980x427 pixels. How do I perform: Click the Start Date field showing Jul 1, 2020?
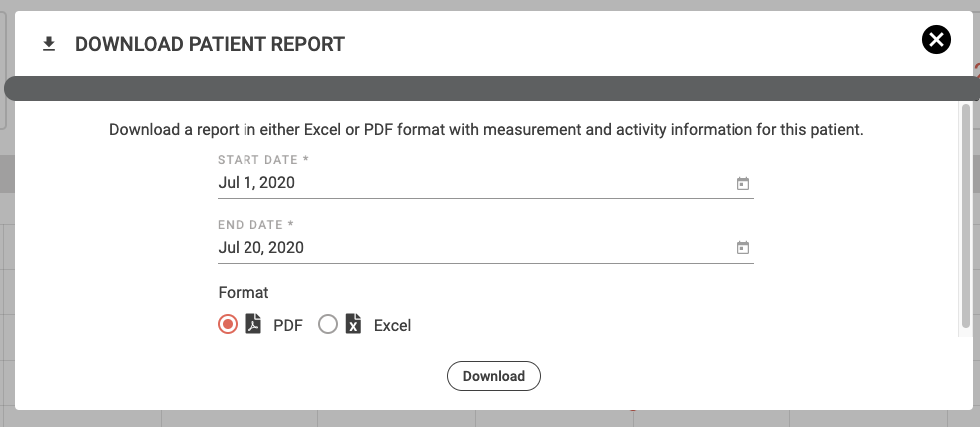click(469, 184)
